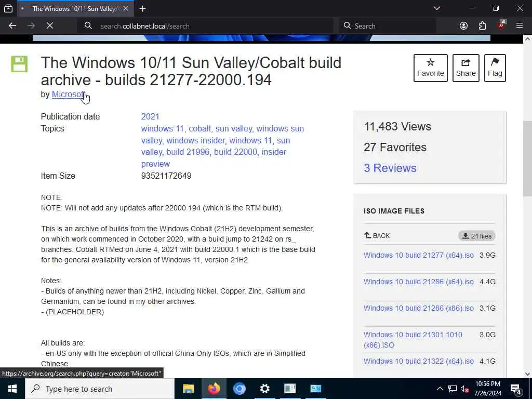532x399 pixels.
Task: Open a new browser tab
Action: coord(142,8)
